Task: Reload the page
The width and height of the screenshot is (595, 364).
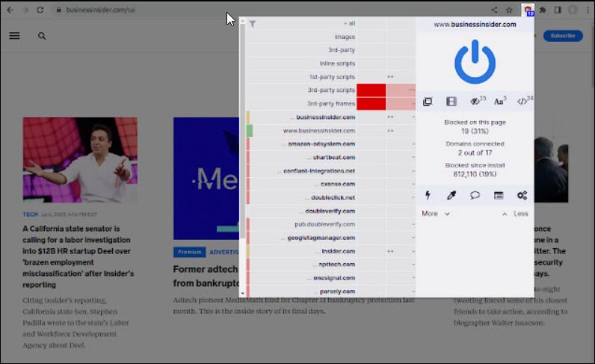Action: point(40,10)
